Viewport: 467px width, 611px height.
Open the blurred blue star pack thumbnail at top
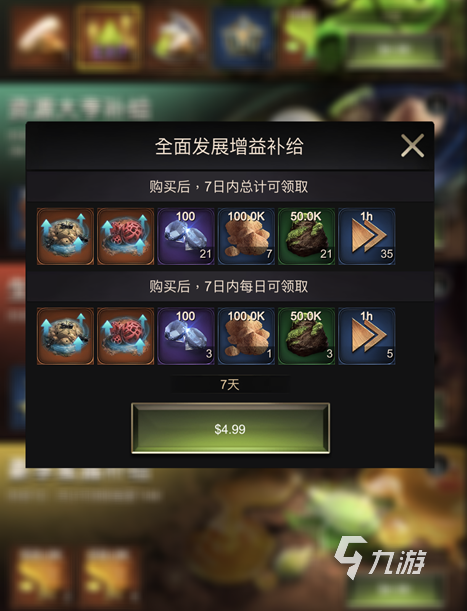click(x=243, y=38)
